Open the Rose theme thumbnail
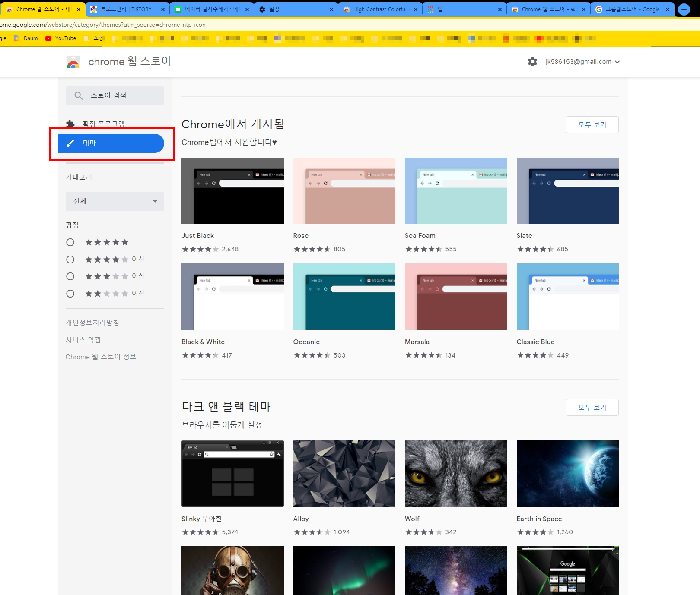The height and width of the screenshot is (595, 700). (344, 191)
